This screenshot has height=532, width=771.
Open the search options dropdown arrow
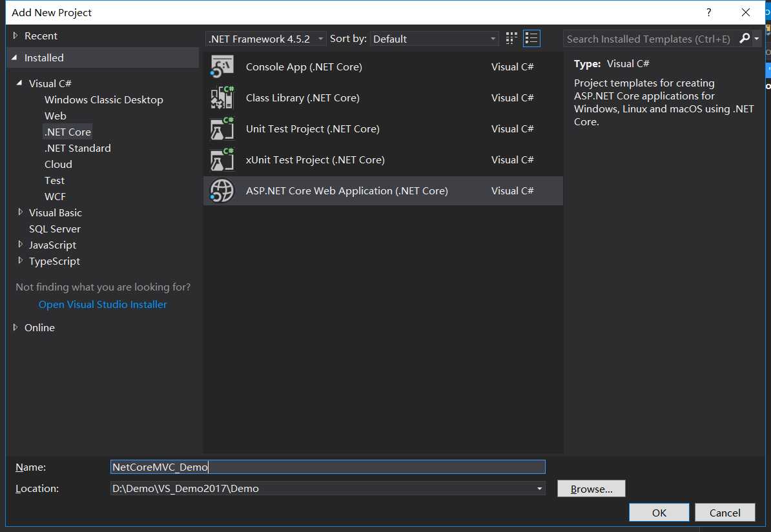coord(756,38)
